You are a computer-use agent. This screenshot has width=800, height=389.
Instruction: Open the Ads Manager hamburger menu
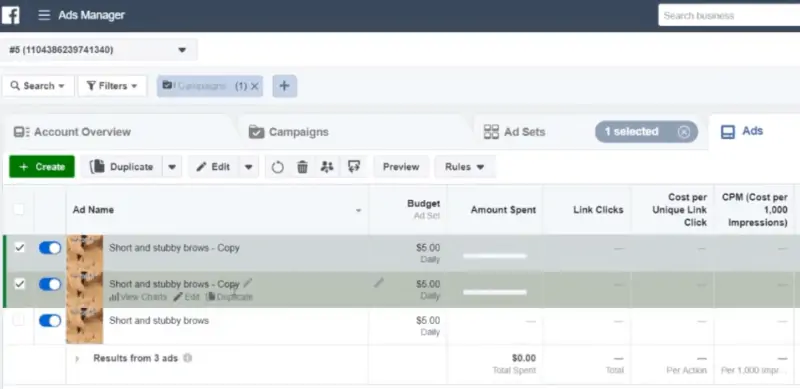point(44,15)
